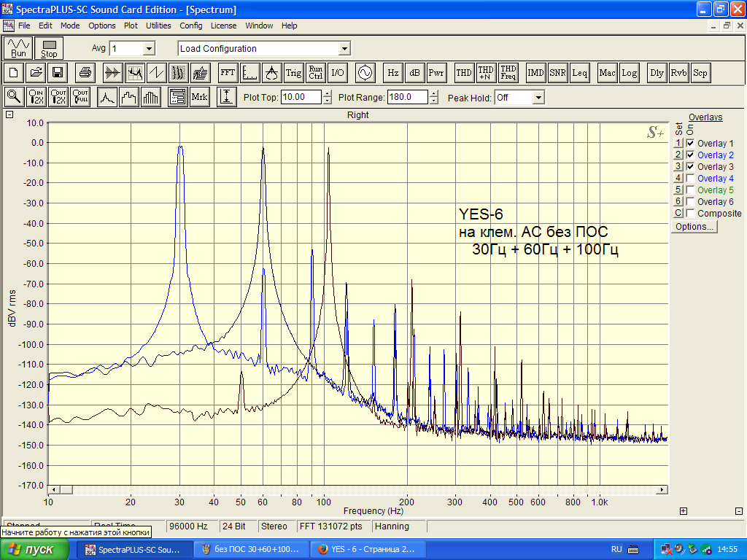This screenshot has width=747, height=560.
Task: Click the THD+N measurement icon
Action: point(486,73)
